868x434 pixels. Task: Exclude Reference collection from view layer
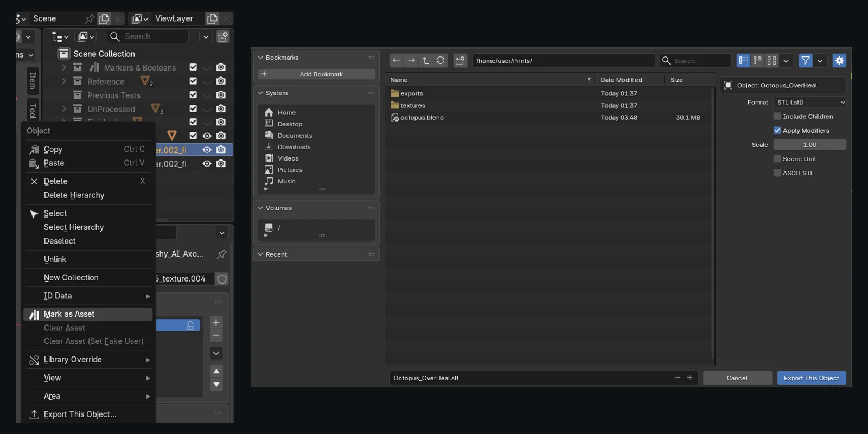coord(193,81)
